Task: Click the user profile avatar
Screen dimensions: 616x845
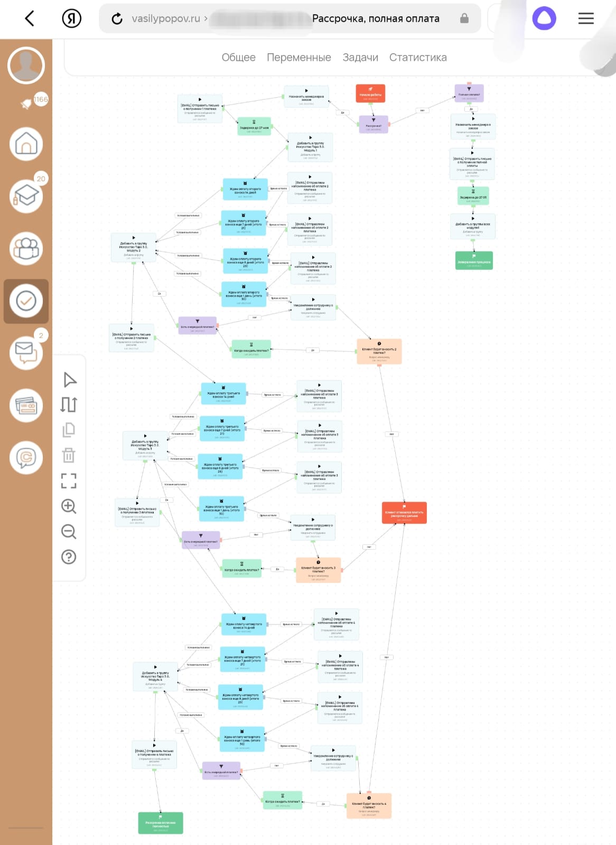Action: tap(26, 65)
